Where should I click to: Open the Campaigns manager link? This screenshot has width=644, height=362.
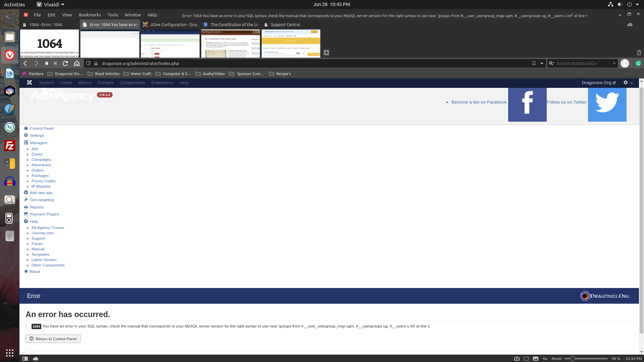(x=41, y=160)
